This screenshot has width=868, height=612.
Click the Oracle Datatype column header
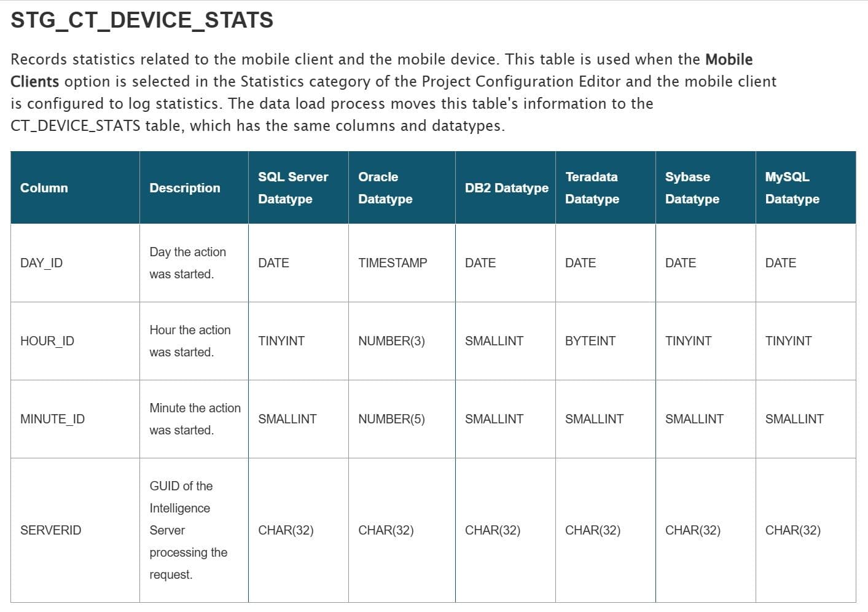(x=385, y=188)
